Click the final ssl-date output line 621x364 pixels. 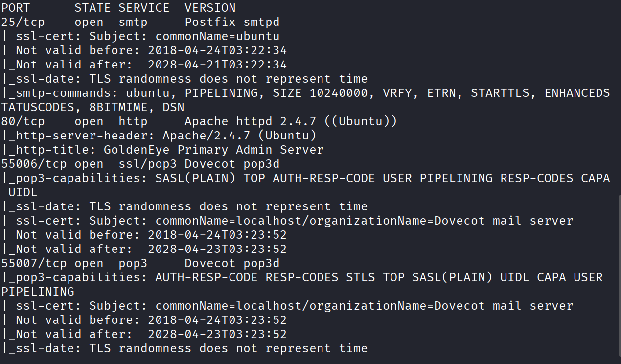click(184, 348)
